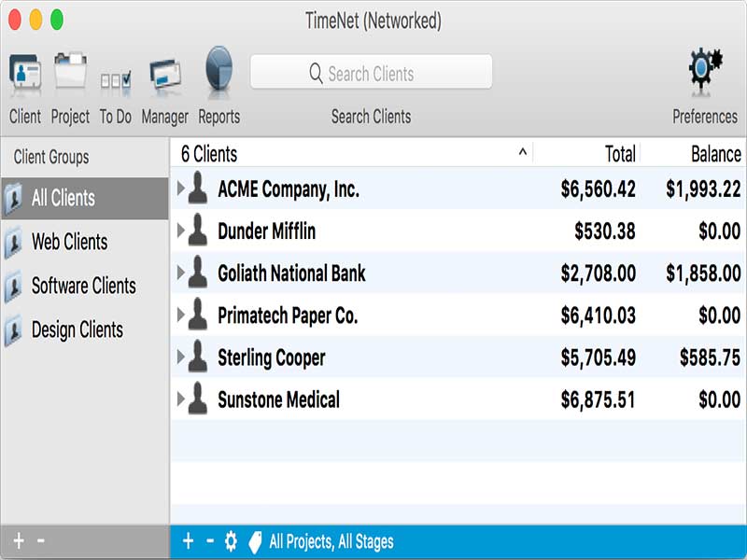
Task: Click the ACME Company person icon
Action: click(x=198, y=189)
